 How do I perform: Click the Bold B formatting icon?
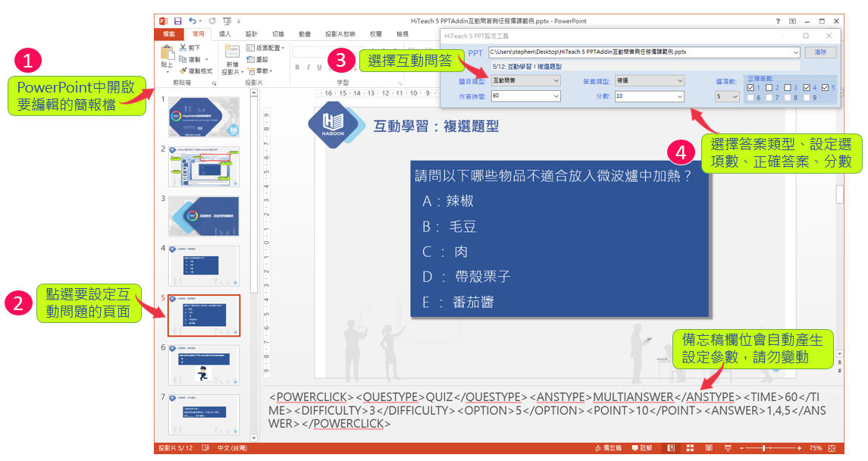(297, 67)
